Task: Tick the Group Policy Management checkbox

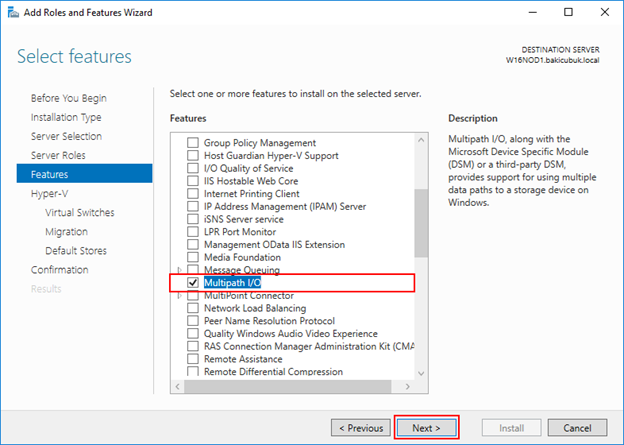Action: (193, 142)
